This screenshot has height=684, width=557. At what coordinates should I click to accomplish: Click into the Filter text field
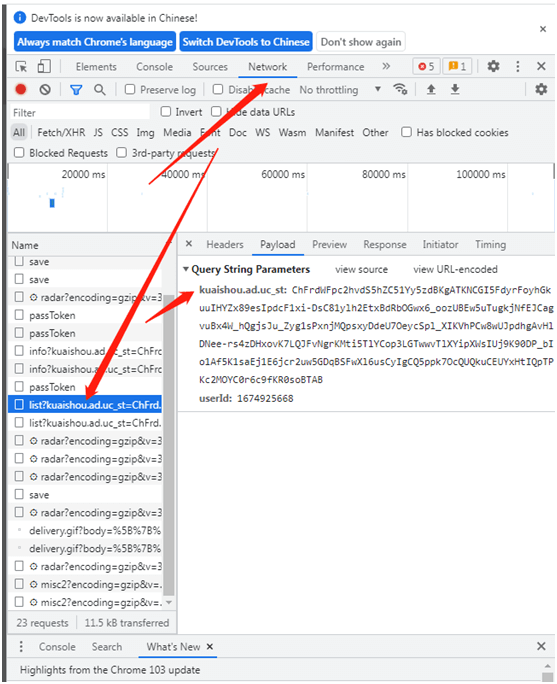coord(80,113)
